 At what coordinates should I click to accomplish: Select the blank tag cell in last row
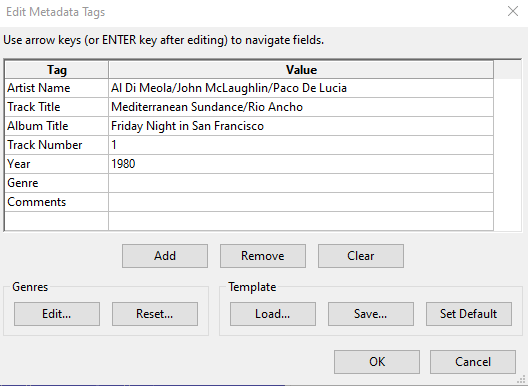click(57, 221)
